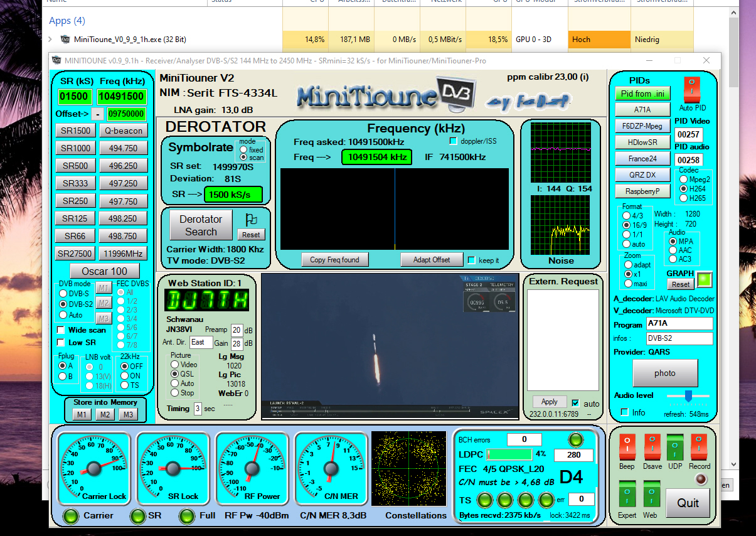Expand MiniTioune process row in Task Manager
The height and width of the screenshot is (536, 756).
[x=50, y=39]
